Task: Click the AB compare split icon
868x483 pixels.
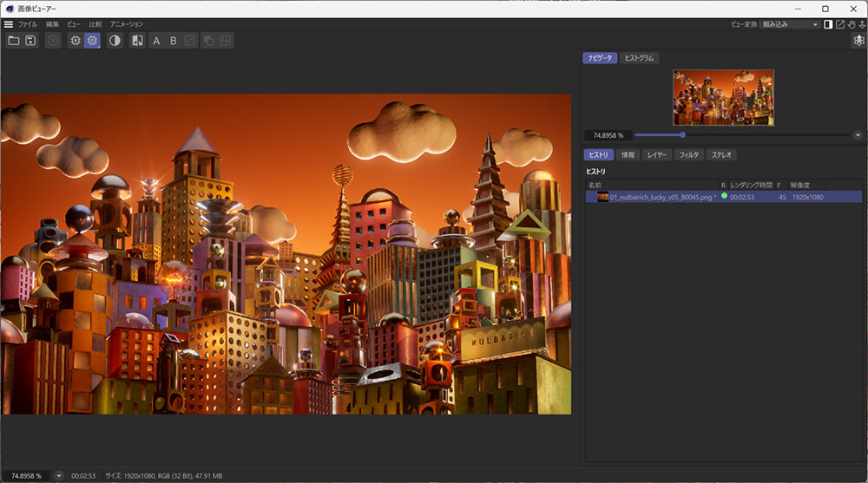Action: tap(137, 41)
